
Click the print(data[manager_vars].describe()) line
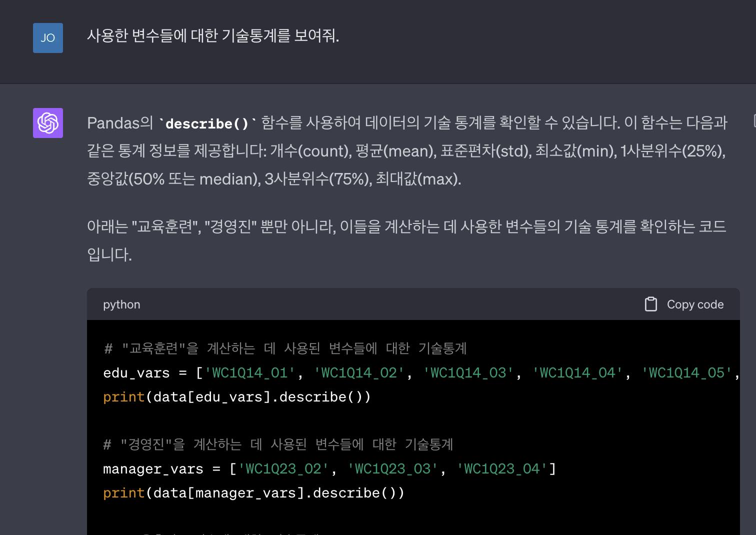(x=253, y=493)
